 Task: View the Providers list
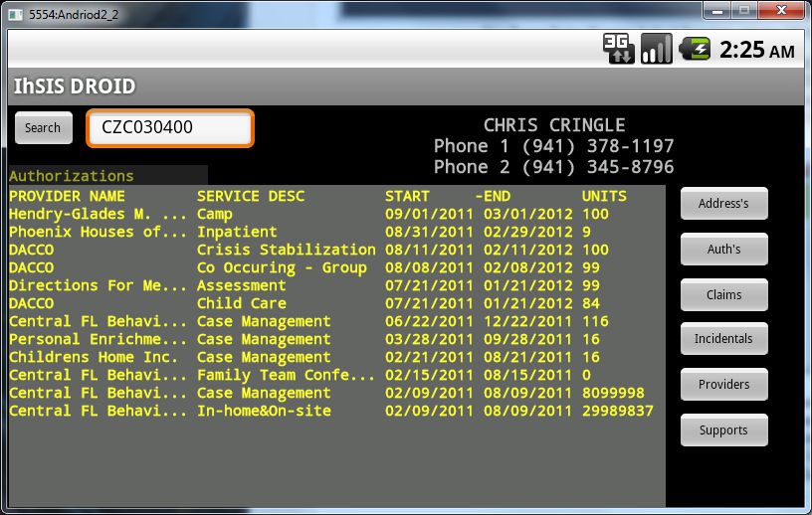[x=724, y=384]
